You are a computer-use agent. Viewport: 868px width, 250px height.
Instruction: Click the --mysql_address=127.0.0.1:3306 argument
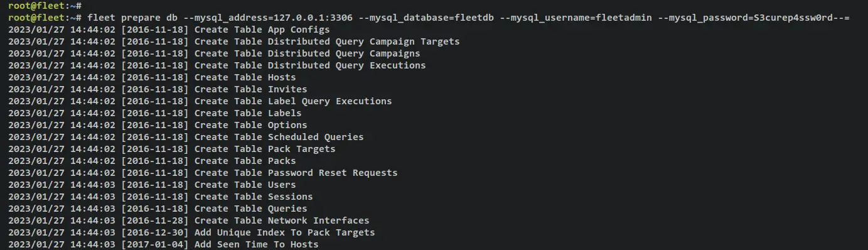tap(270, 18)
